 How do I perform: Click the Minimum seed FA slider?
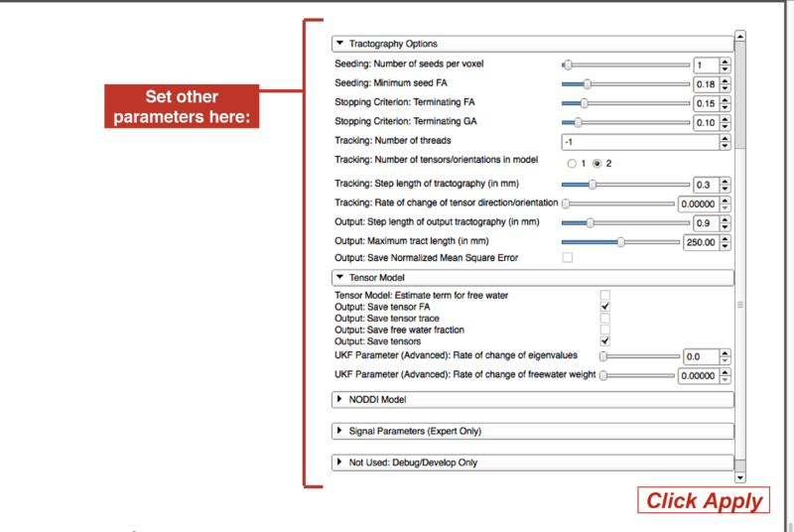point(625,84)
